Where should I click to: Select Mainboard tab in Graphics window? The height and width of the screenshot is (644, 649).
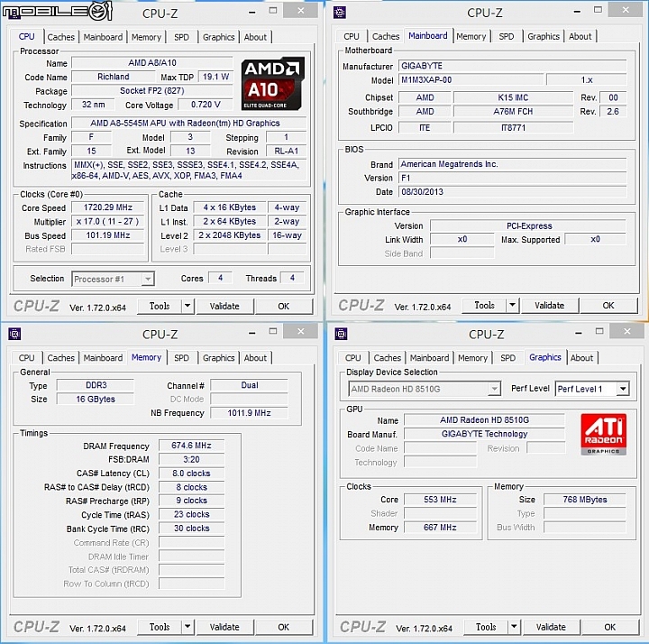[429, 357]
